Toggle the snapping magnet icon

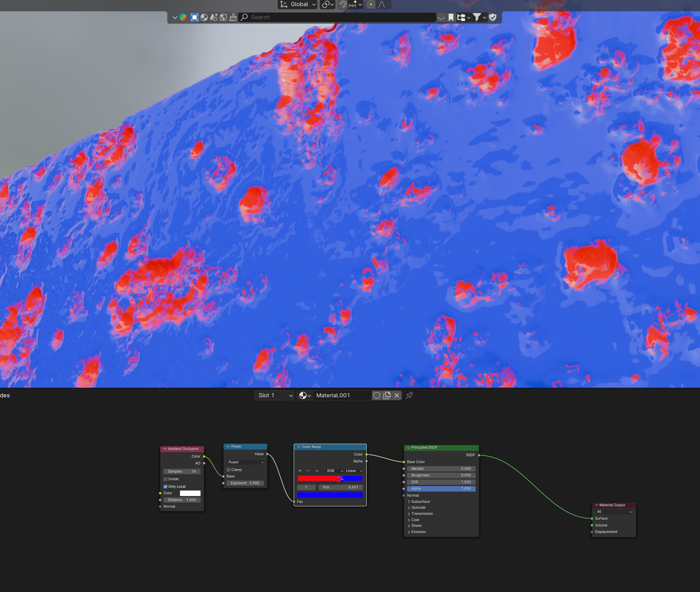click(342, 5)
